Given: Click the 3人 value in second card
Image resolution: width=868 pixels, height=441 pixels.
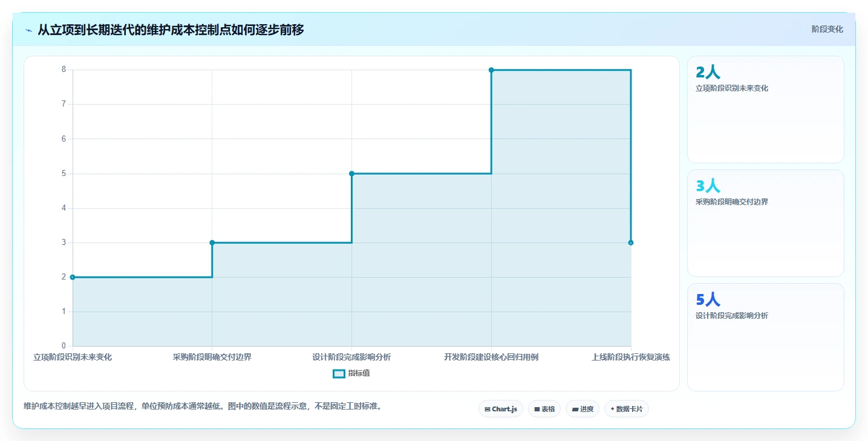Looking at the screenshot, I should point(708,186).
